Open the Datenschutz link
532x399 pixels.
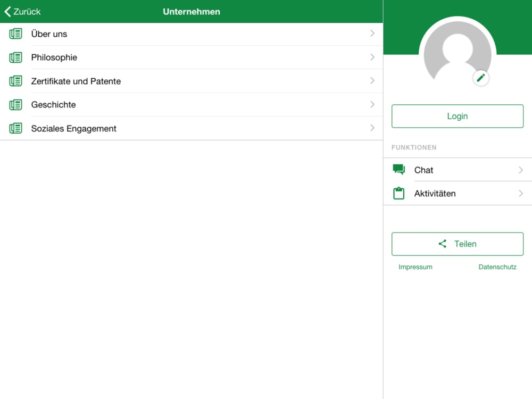[x=497, y=267]
